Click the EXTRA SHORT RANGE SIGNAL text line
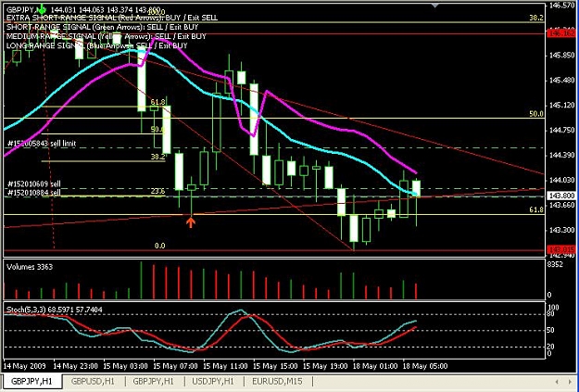 click(x=112, y=18)
